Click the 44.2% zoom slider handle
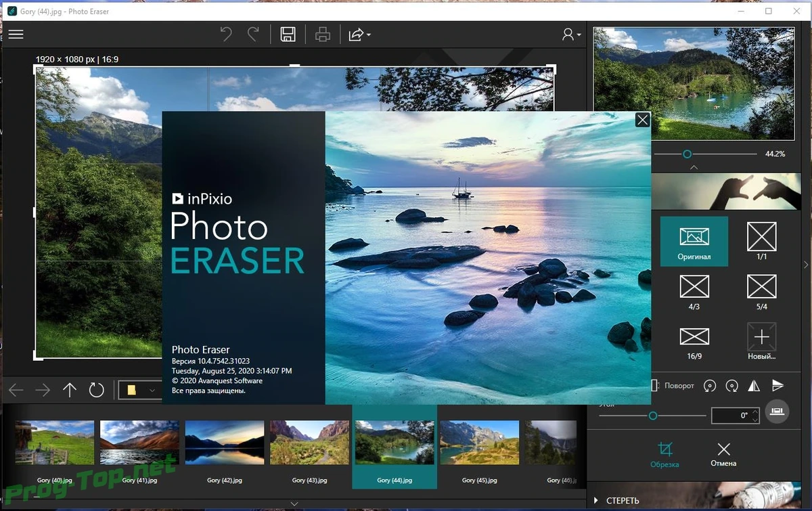The image size is (812, 511). tap(687, 154)
